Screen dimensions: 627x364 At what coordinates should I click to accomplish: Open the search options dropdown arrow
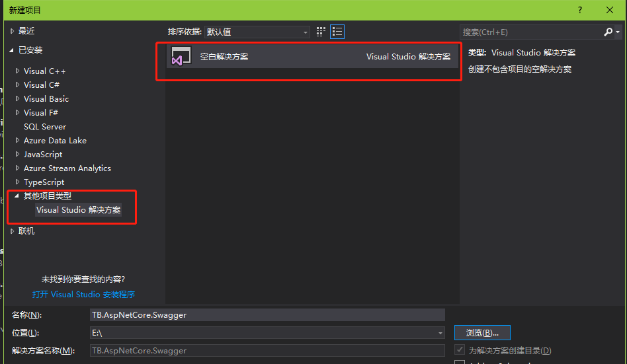(x=618, y=32)
